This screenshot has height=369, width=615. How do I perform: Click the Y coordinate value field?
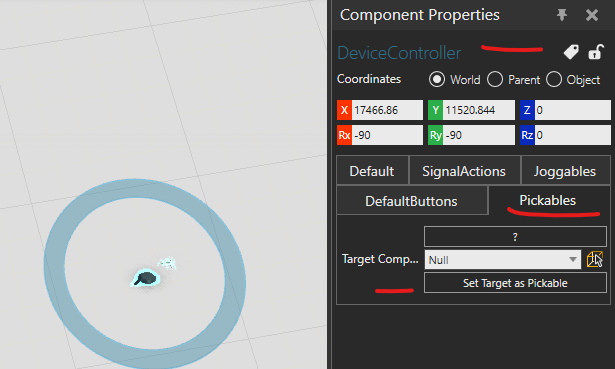pos(479,110)
